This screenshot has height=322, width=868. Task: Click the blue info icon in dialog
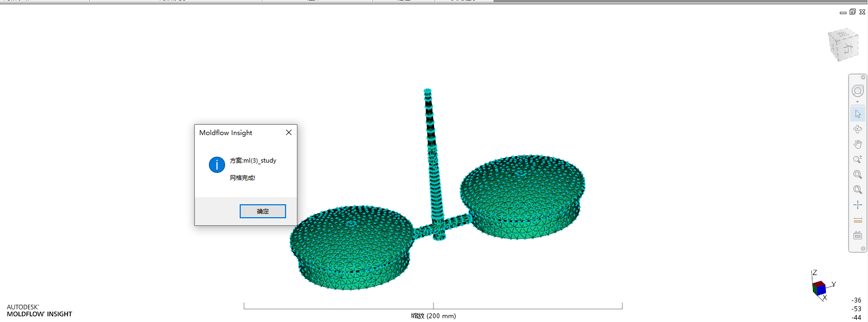click(217, 165)
